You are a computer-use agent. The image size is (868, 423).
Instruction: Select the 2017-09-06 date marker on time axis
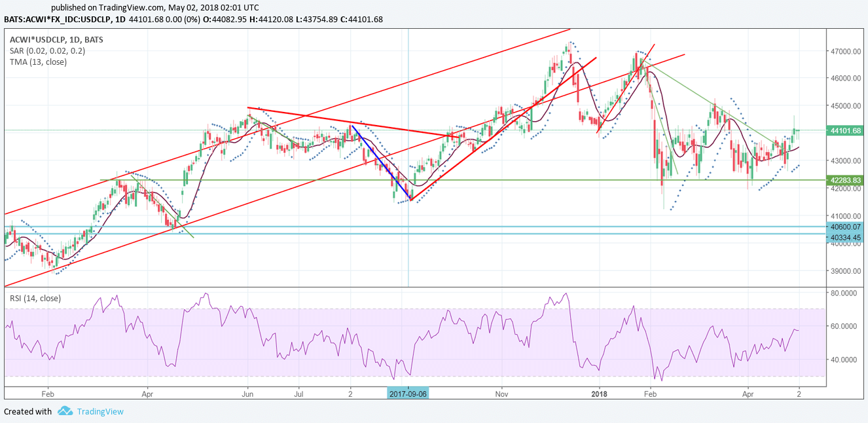click(x=408, y=395)
